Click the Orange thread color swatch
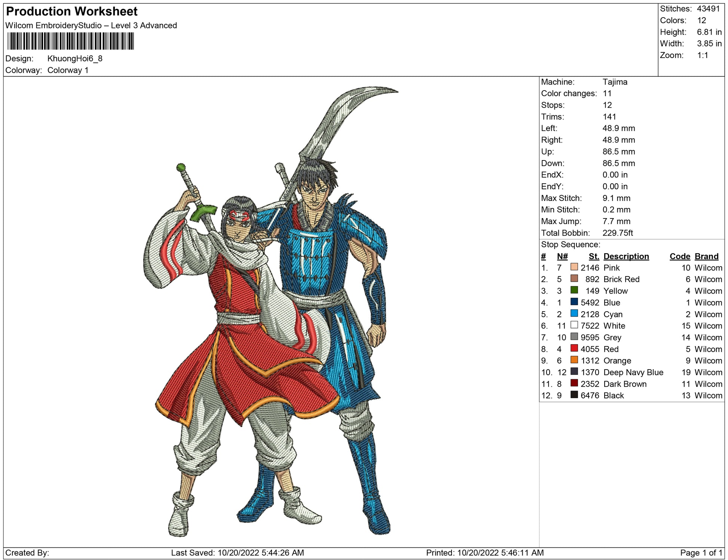 tap(574, 360)
